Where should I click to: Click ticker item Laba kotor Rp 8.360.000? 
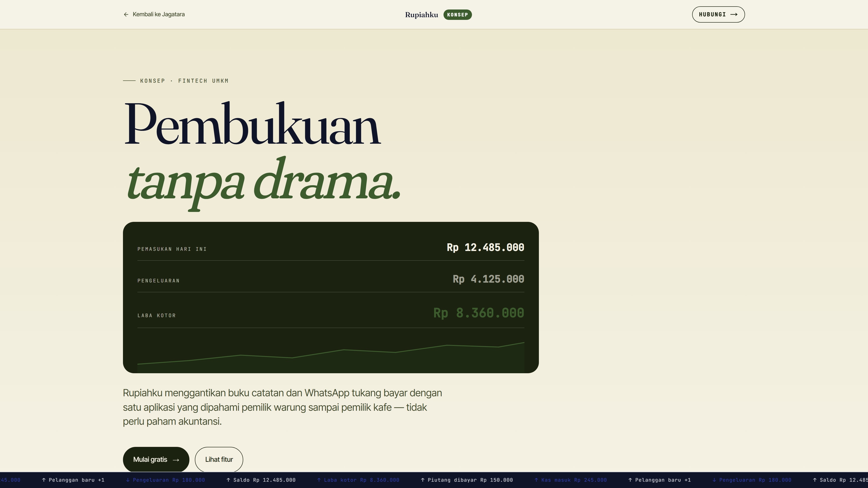[358, 480]
